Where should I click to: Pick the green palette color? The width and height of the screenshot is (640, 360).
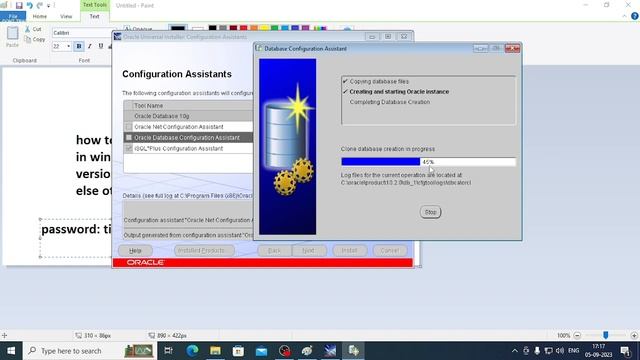[x=275, y=28]
